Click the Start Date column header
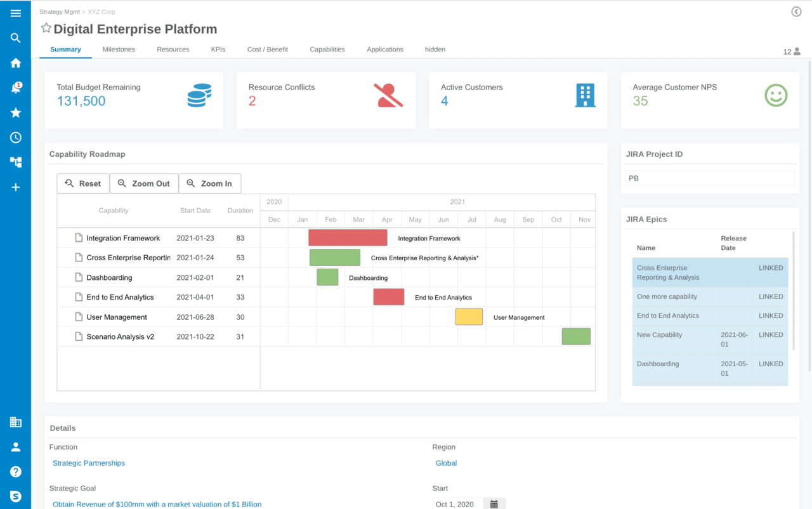Viewport: 812px width, 509px height. click(x=195, y=211)
